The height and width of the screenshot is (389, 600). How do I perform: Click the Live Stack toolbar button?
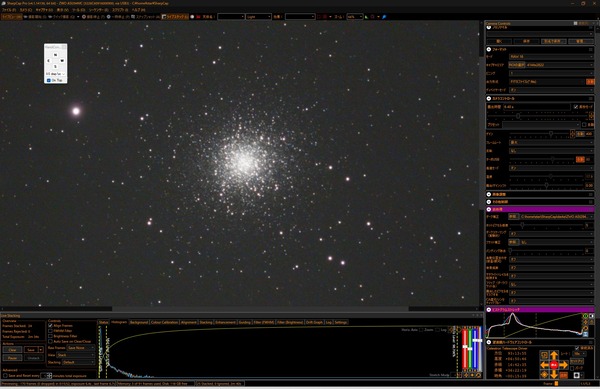pos(175,17)
